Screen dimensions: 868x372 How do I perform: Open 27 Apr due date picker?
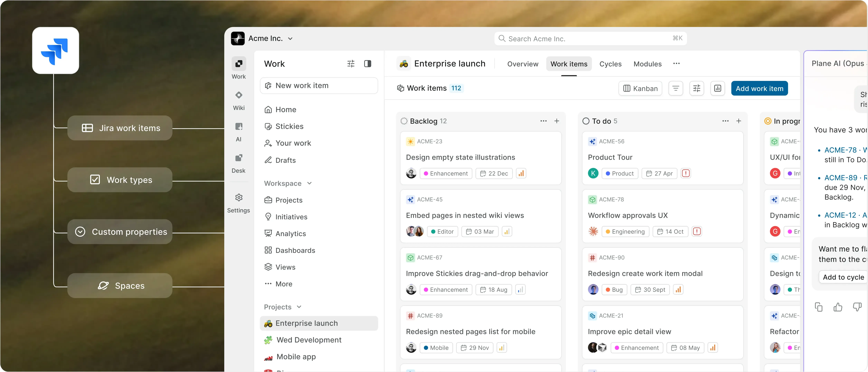[x=659, y=173]
